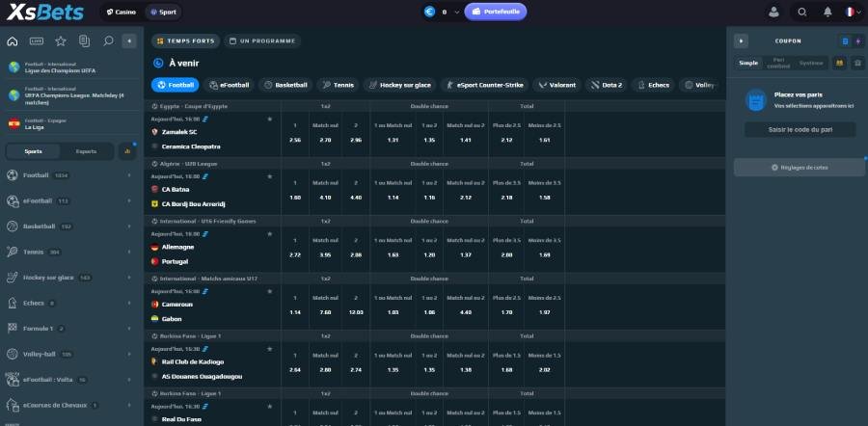Click the Formule 1 flag icon in the sidebar

click(x=13, y=329)
